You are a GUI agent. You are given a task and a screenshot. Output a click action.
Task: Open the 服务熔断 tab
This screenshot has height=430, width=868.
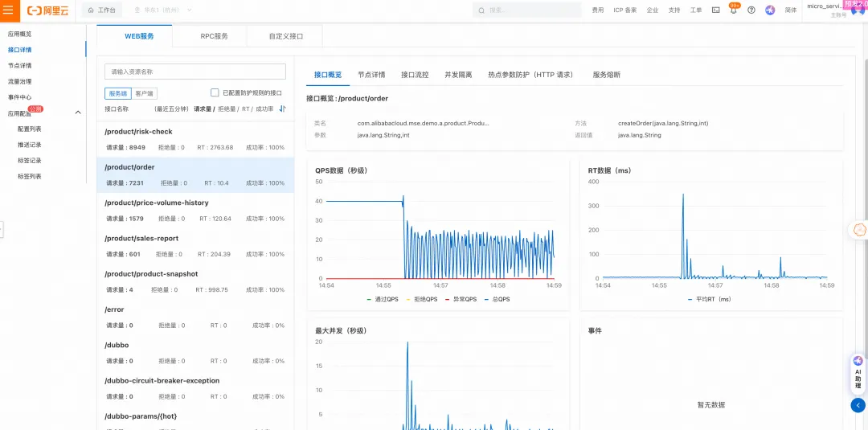coord(606,75)
